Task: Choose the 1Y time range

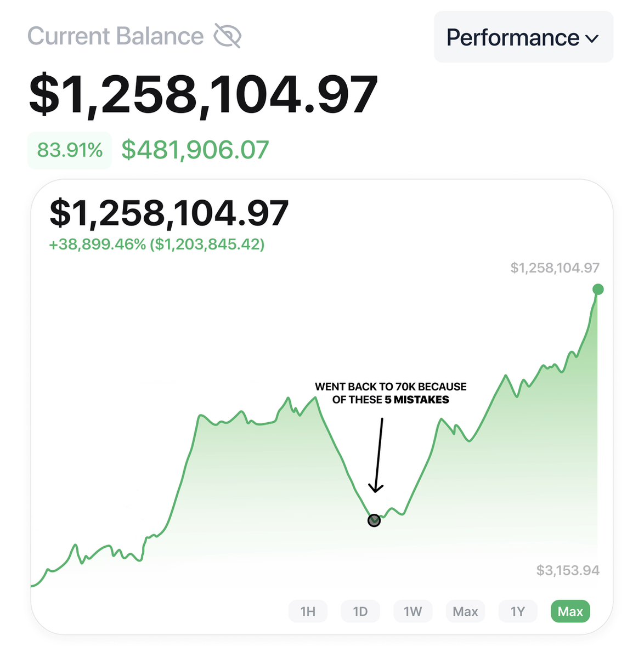Action: coord(518,611)
